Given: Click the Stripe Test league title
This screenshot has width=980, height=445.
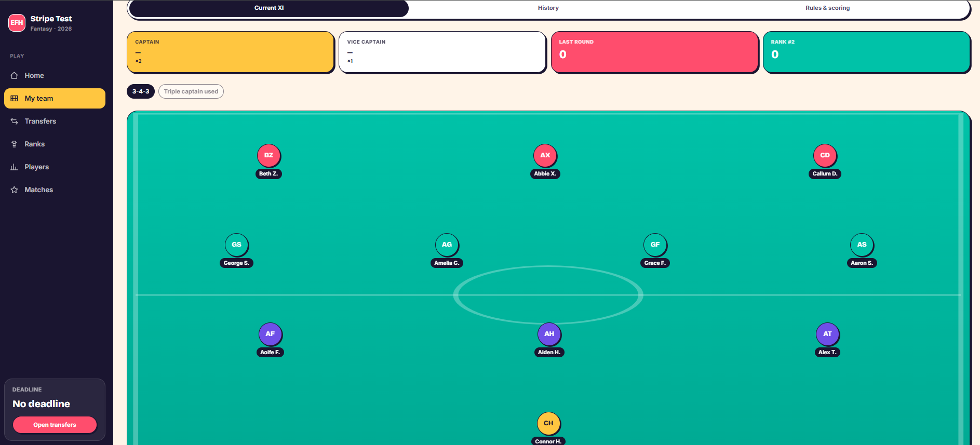Looking at the screenshot, I should [x=51, y=19].
